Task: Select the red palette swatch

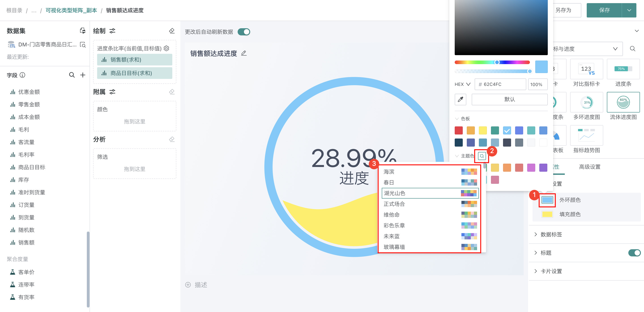Action: pos(458,130)
